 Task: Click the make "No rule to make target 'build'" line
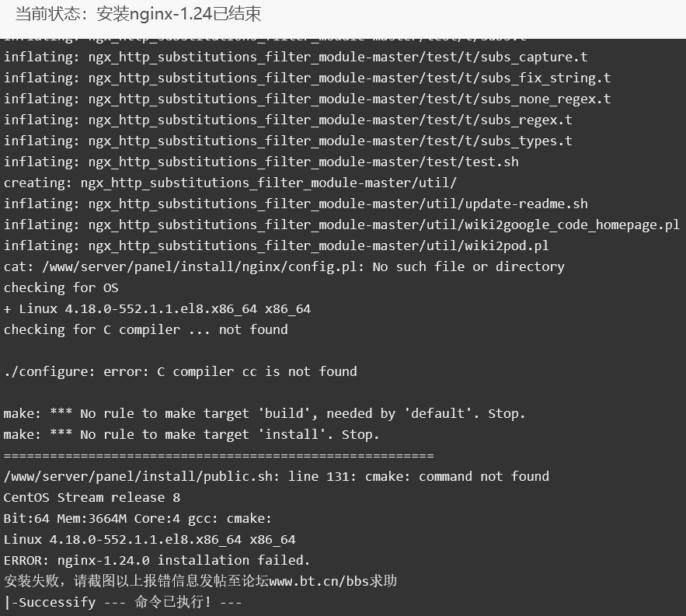point(264,413)
